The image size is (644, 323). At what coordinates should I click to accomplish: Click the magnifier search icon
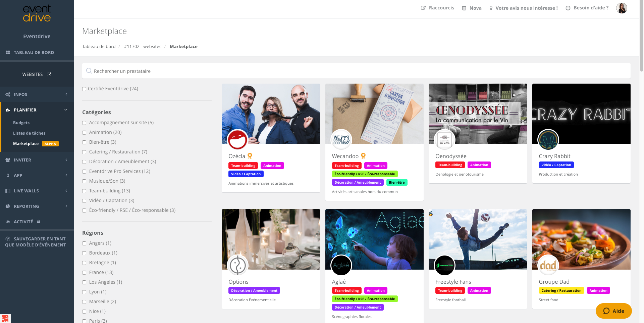tap(89, 71)
